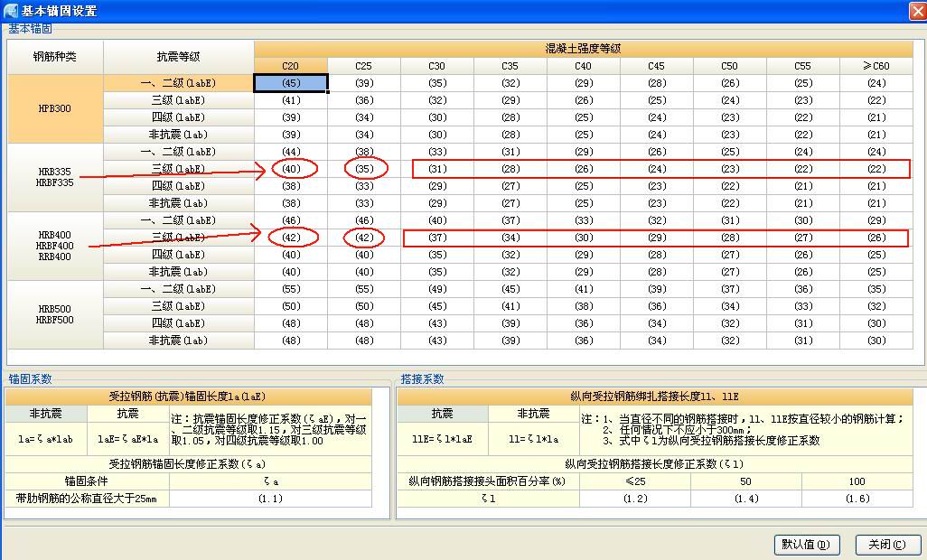The image size is (927, 560).
Task: Click the 基本锚固 group label at top left
Action: 28,29
